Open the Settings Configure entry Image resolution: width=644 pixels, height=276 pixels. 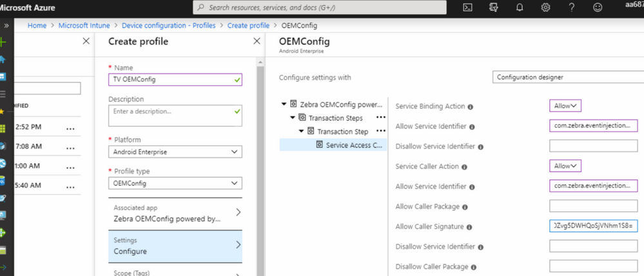175,246
